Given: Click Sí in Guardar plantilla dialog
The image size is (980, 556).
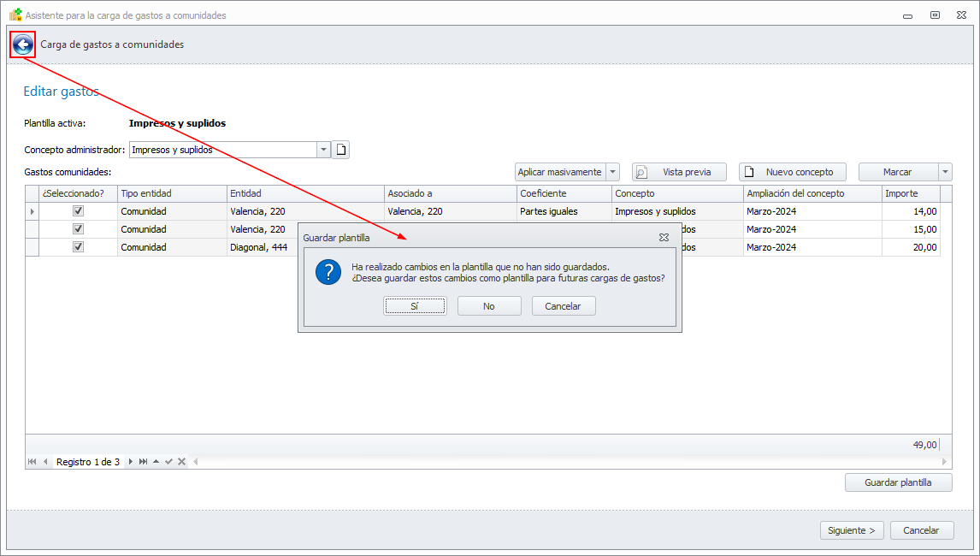Looking at the screenshot, I should coord(415,306).
